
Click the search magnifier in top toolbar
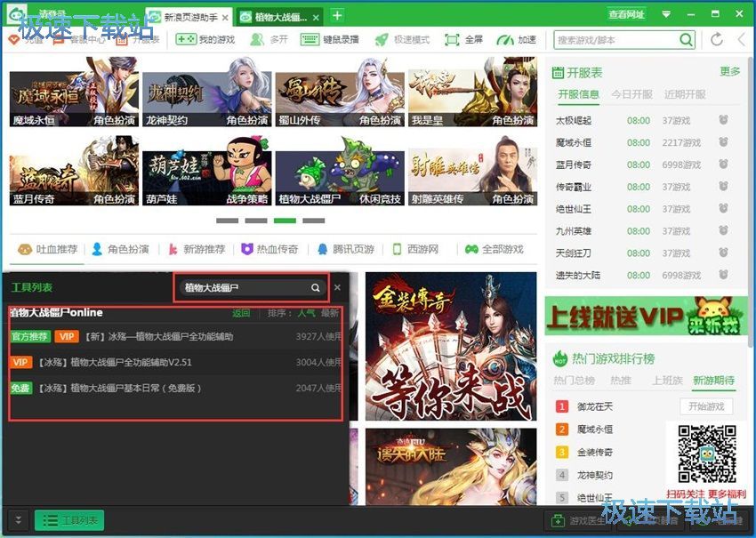coord(686,39)
